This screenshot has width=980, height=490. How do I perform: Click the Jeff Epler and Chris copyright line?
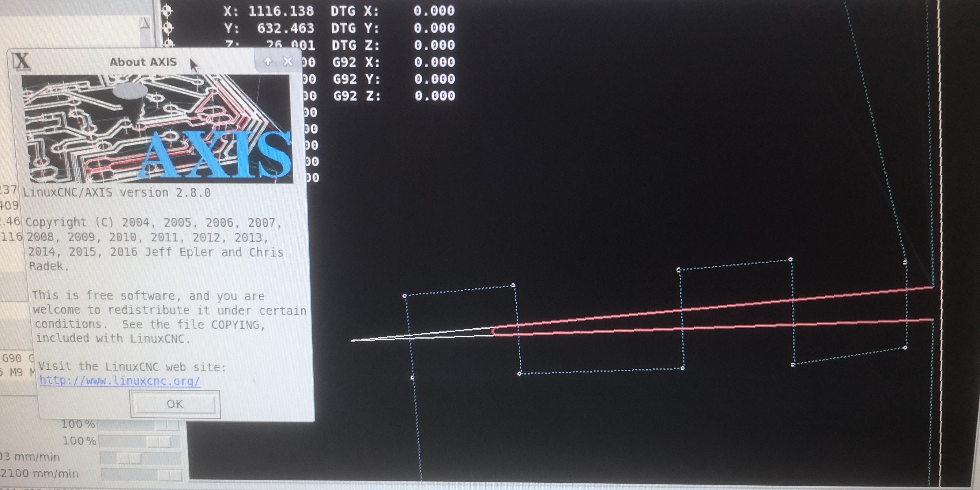156,252
